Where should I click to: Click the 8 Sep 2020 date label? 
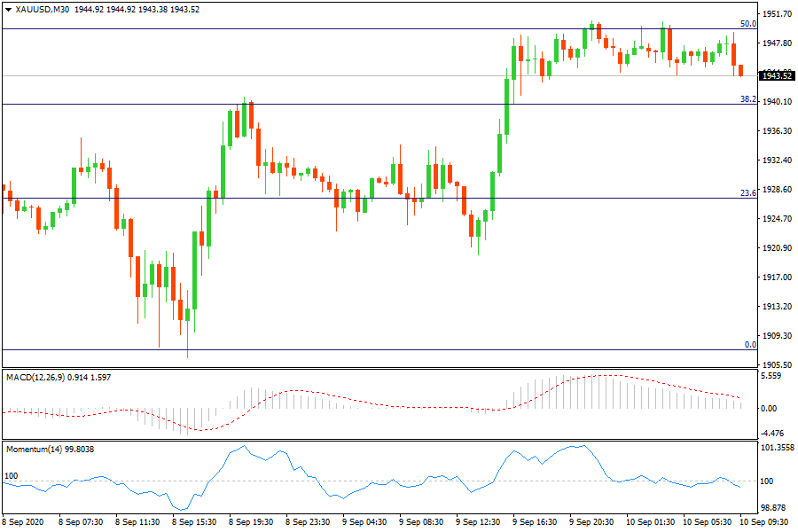coord(24,523)
